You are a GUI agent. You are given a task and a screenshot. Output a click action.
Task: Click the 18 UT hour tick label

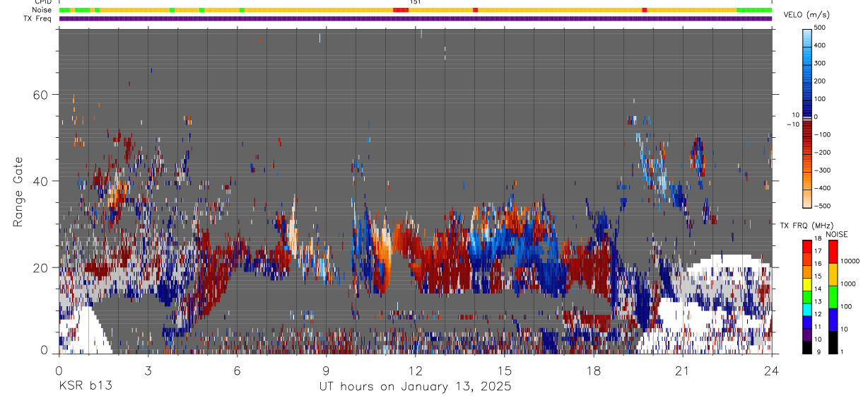point(594,371)
